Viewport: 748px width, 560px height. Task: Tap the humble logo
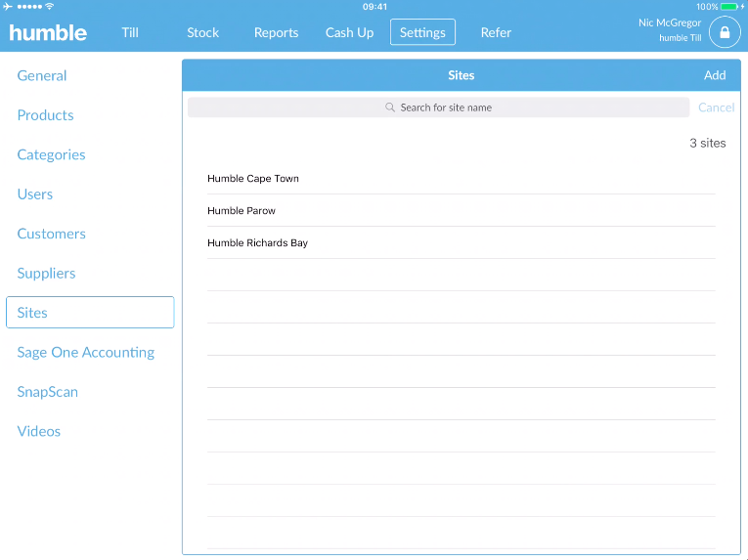(x=48, y=33)
